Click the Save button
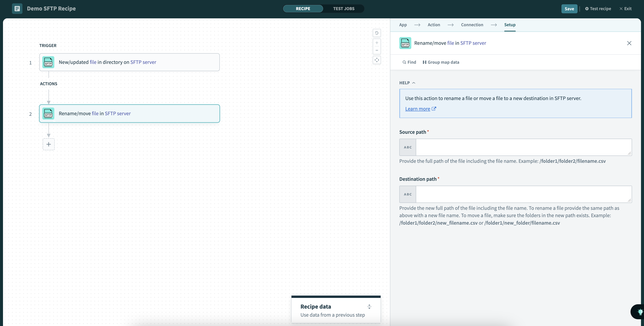 569,9
